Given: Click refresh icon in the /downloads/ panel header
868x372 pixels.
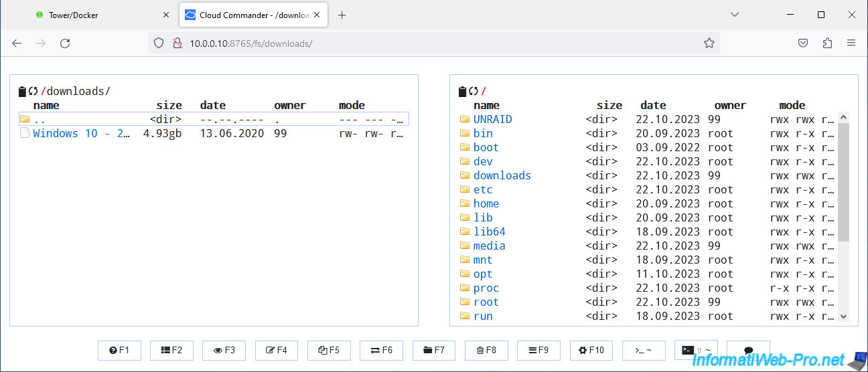Looking at the screenshot, I should [33, 92].
